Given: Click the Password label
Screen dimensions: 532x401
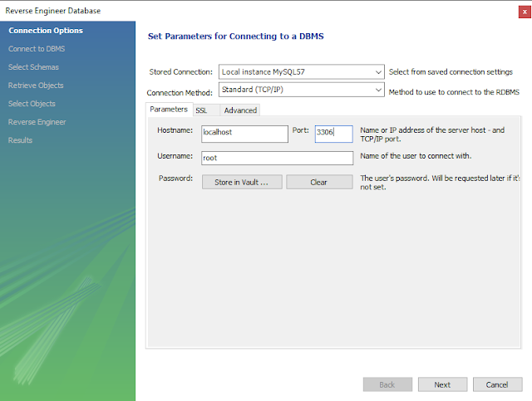Looking at the screenshot, I should click(x=175, y=178).
